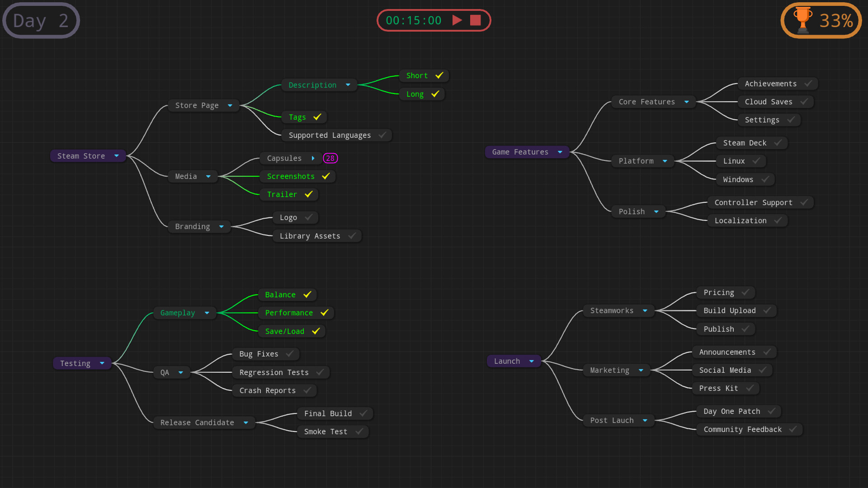The image size is (868, 488).
Task: Check off Bug Fixes
Action: tap(290, 354)
